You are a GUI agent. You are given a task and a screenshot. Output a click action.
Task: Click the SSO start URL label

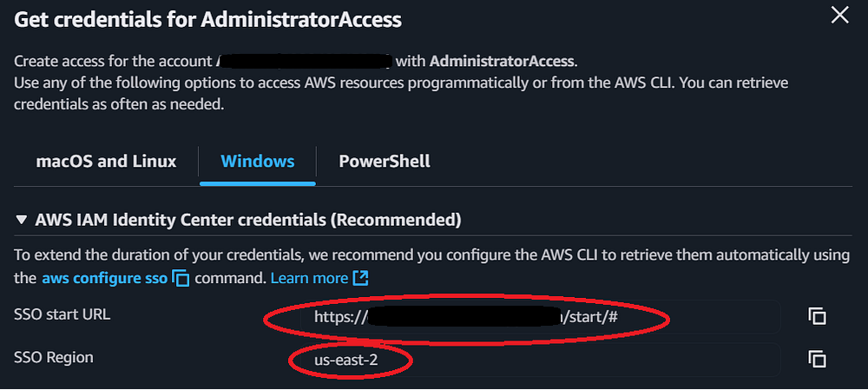click(x=62, y=314)
